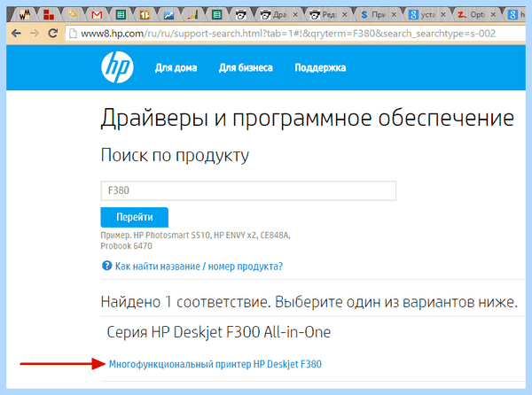Select the Поиск по продукту heading
532x395 pixels.
pos(175,156)
